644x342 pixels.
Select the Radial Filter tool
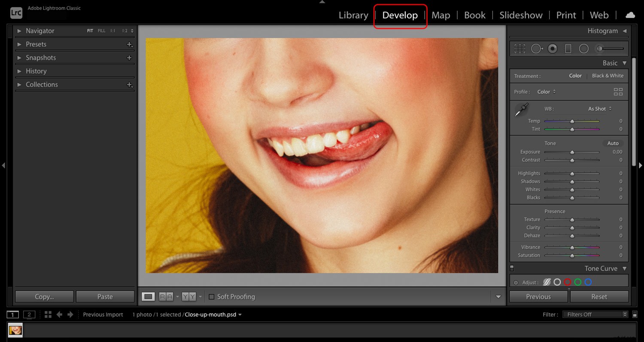[x=584, y=49]
